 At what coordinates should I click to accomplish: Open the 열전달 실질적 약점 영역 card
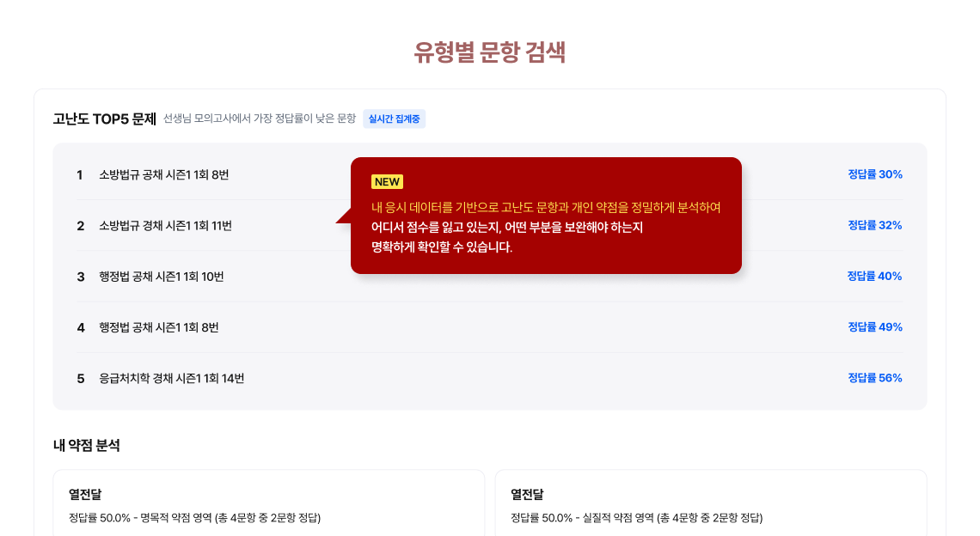point(711,502)
